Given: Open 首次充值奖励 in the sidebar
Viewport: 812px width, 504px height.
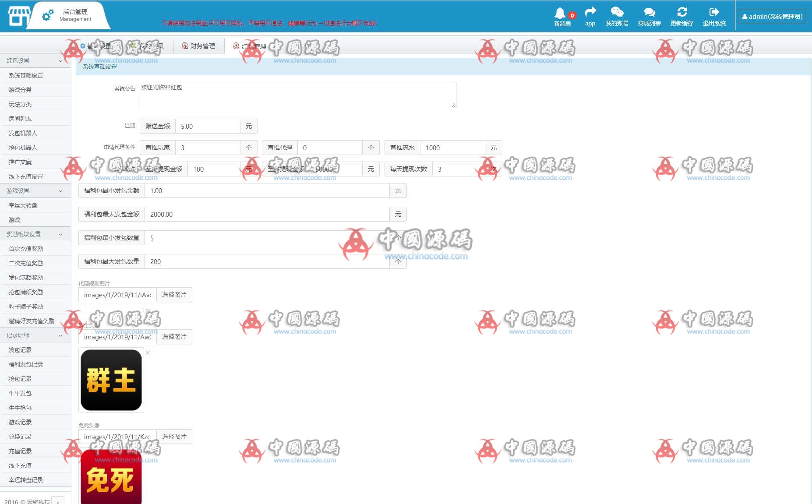Looking at the screenshot, I should (35, 249).
